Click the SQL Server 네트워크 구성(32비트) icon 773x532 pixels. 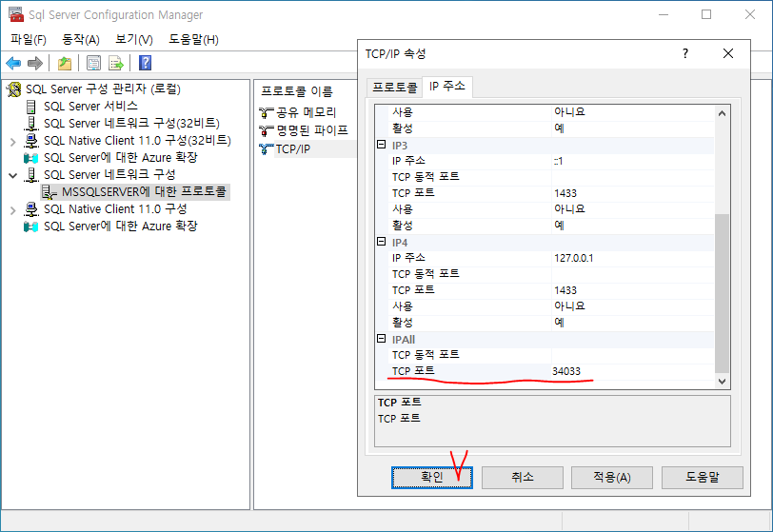[31, 124]
